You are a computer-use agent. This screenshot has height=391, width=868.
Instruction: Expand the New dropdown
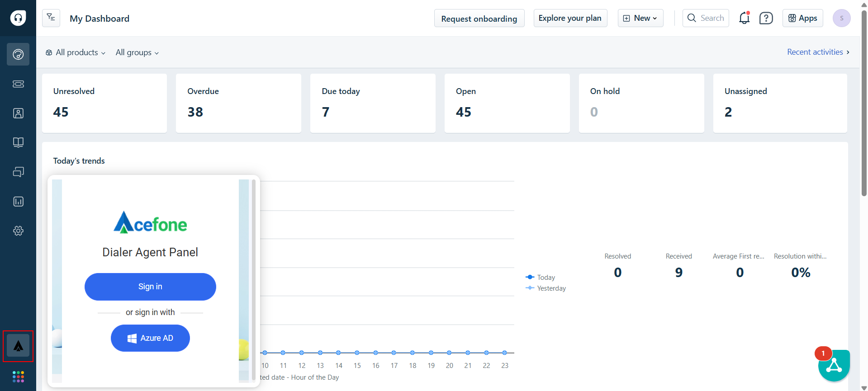[640, 18]
